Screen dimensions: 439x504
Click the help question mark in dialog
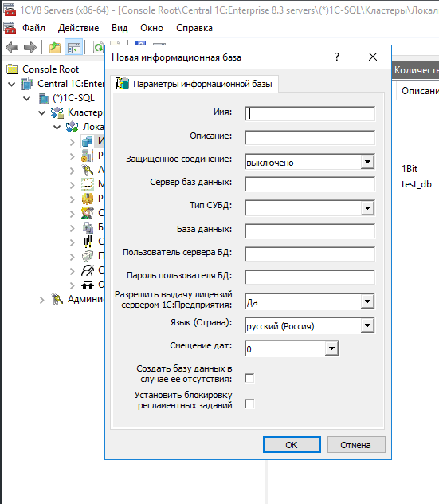click(x=337, y=57)
